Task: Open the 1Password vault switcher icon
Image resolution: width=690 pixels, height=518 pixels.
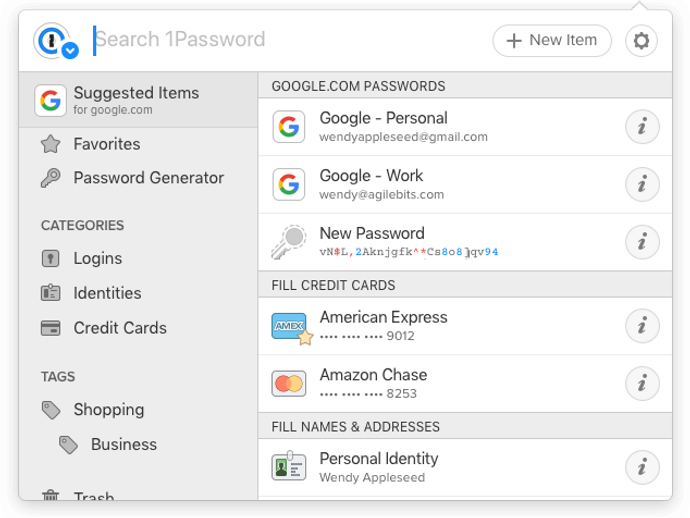Action: (55, 41)
